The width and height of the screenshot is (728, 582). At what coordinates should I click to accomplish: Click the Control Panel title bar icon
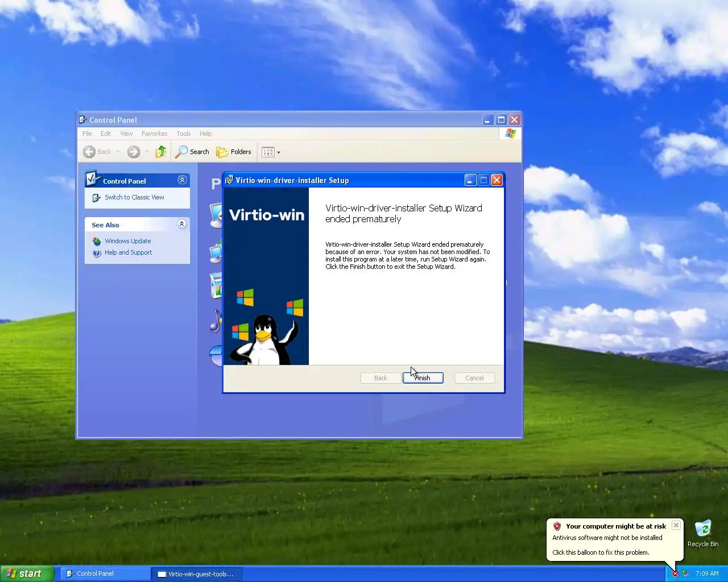pos(83,120)
